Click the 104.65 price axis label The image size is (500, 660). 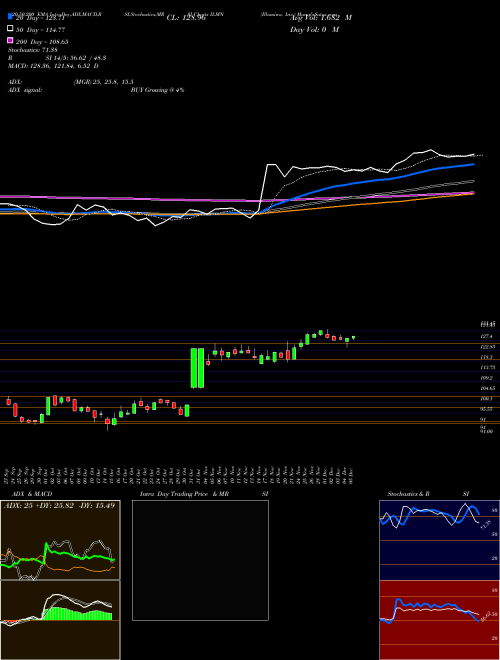coord(488,388)
